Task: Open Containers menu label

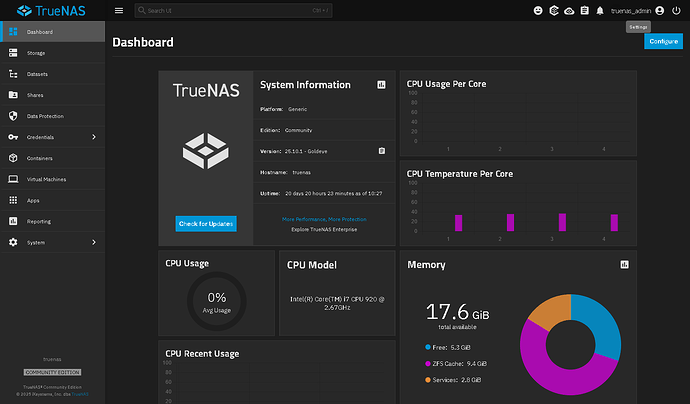Action: (40, 158)
